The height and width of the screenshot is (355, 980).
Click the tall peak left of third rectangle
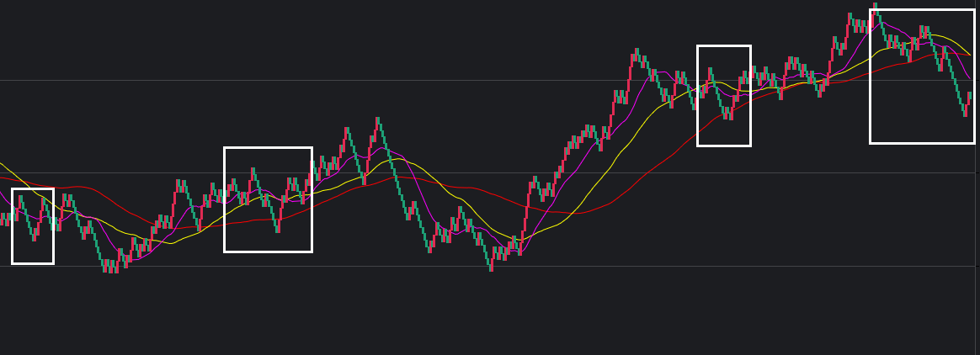click(x=634, y=56)
